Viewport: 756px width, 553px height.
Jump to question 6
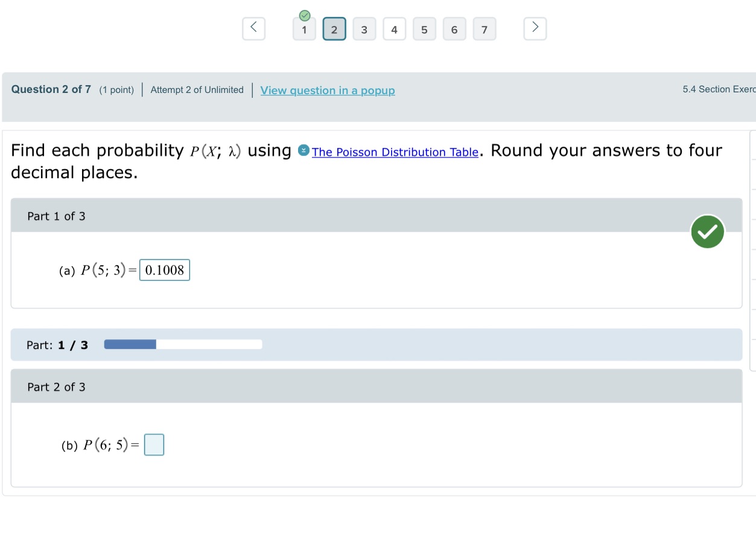454,29
